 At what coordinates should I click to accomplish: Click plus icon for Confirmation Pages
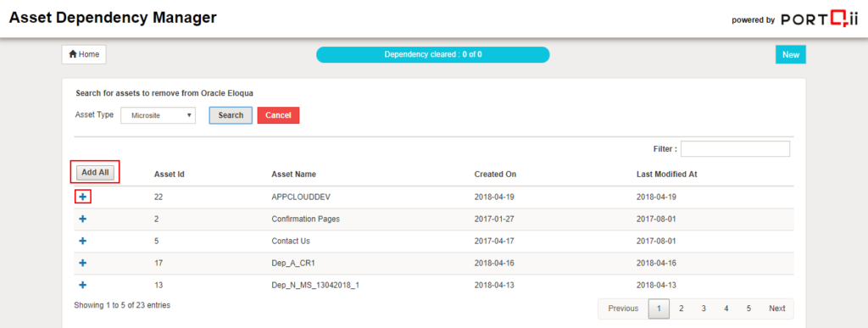(x=82, y=219)
